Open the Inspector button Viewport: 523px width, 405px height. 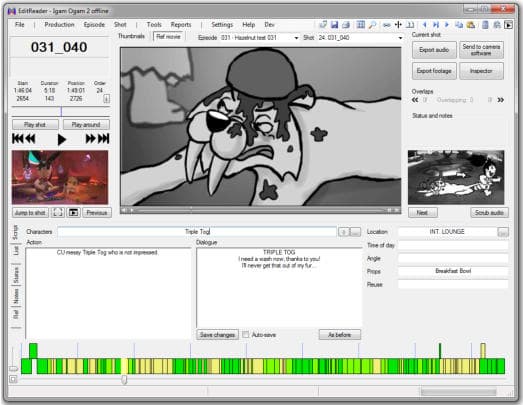click(481, 71)
